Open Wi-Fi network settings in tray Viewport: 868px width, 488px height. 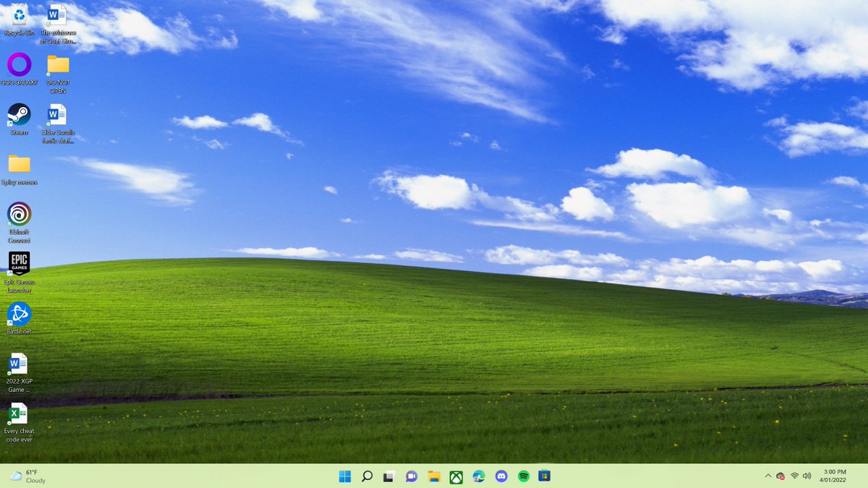794,476
